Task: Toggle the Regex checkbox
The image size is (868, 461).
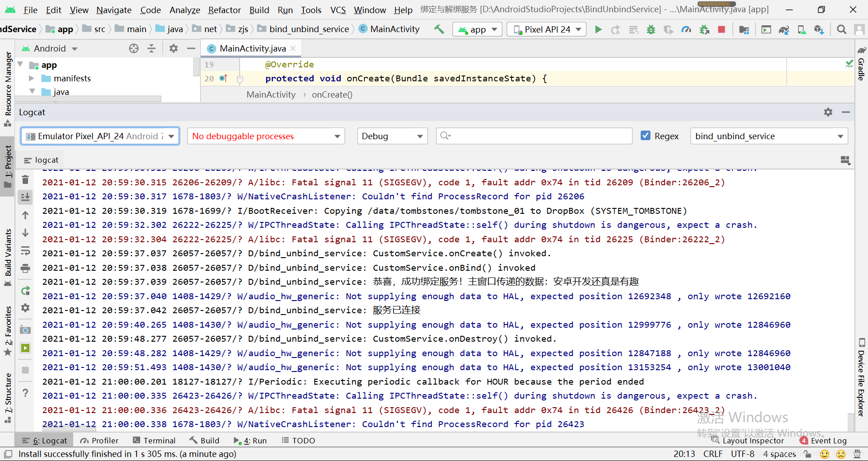Action: point(646,136)
